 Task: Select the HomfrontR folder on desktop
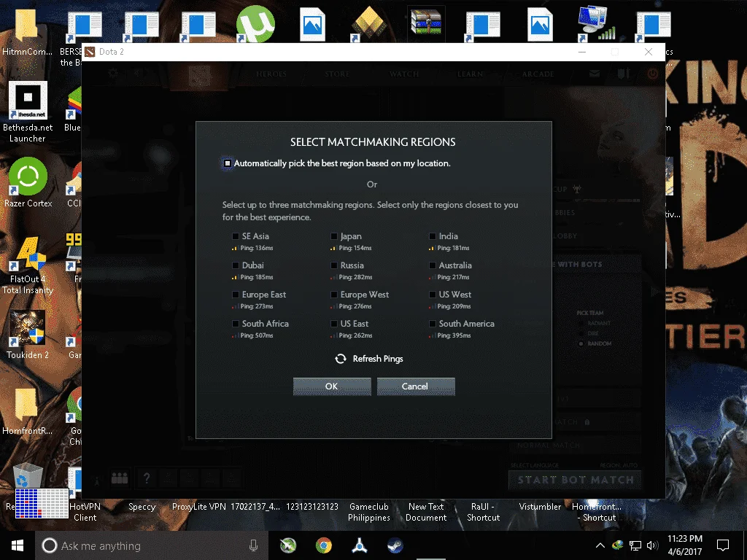tap(27, 411)
